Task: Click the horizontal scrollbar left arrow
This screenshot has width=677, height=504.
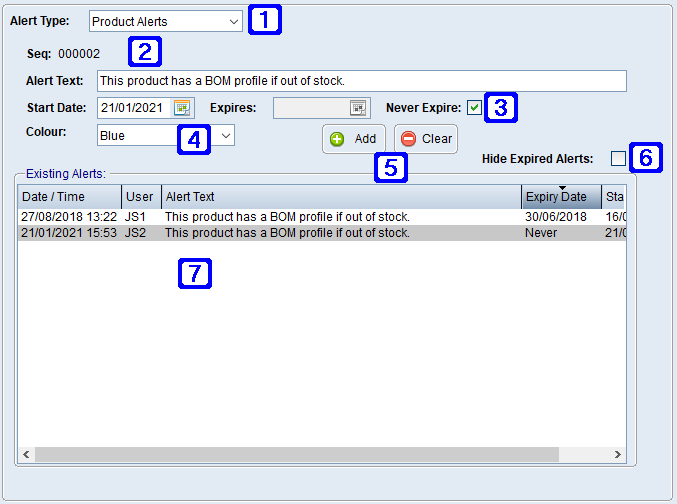Action: click(x=26, y=455)
